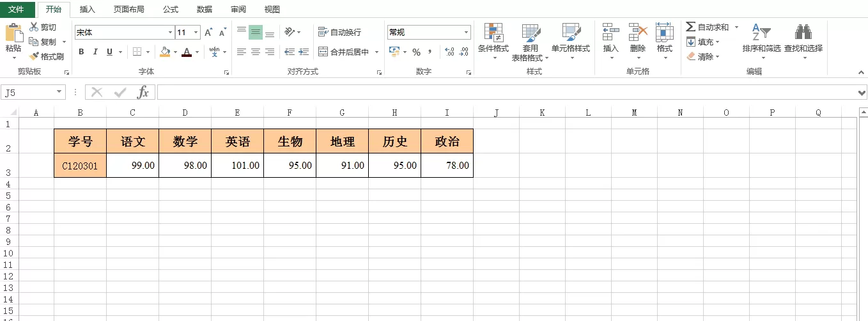Open the Fill (填充) dropdown
The height and width of the screenshot is (321, 868).
tap(702, 42)
